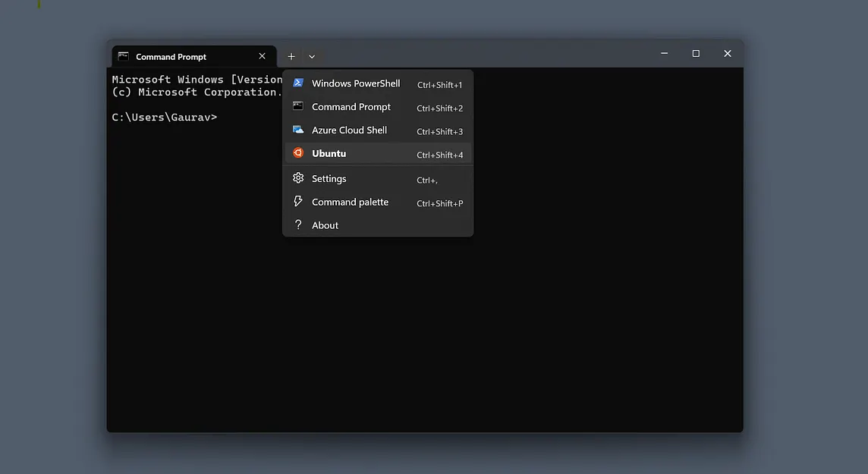Click the (c) Microsoft Corporation text line
The width and height of the screenshot is (868, 474).
pyautogui.click(x=197, y=92)
